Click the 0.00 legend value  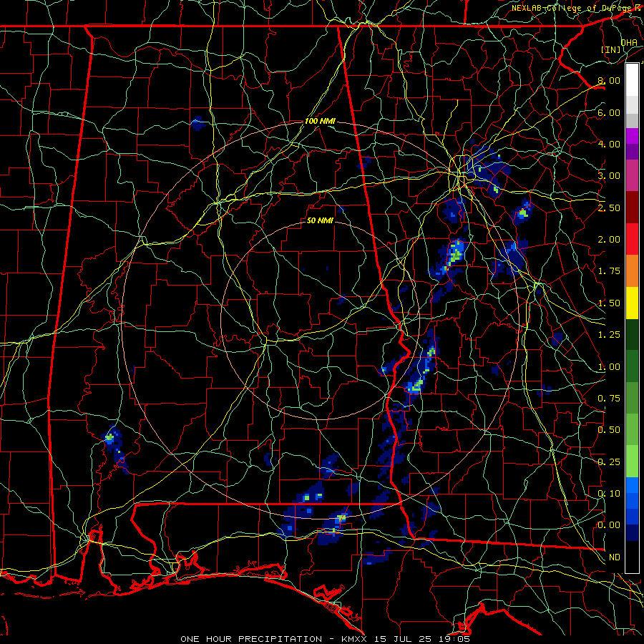click(609, 525)
